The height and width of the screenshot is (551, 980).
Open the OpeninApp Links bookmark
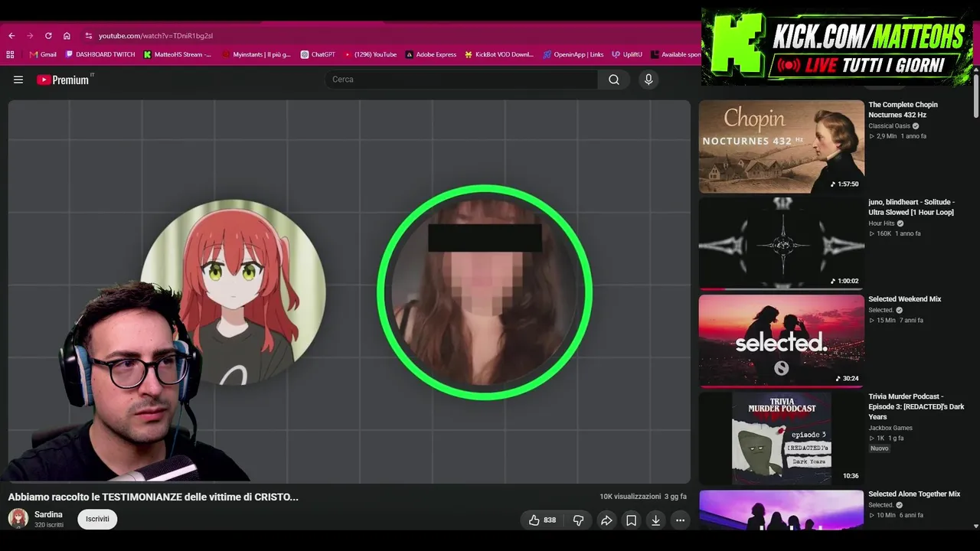[x=573, y=54]
